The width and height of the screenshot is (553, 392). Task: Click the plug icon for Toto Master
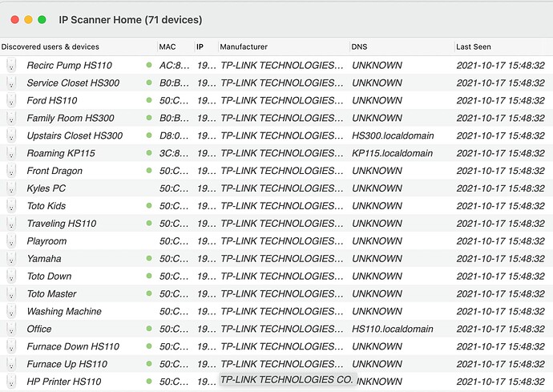(11, 293)
